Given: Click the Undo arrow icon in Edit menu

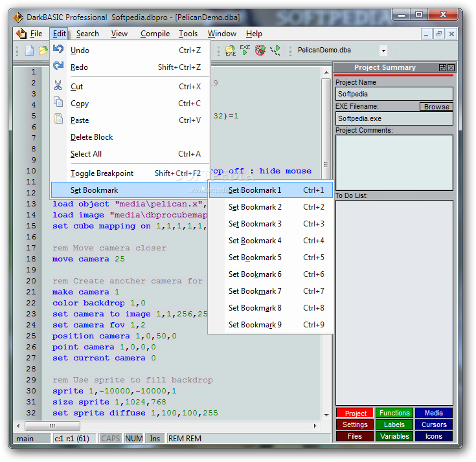Looking at the screenshot, I should 58,49.
